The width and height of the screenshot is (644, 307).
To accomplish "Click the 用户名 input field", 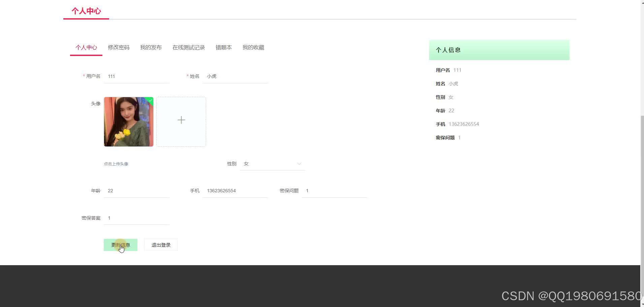I will [136, 76].
